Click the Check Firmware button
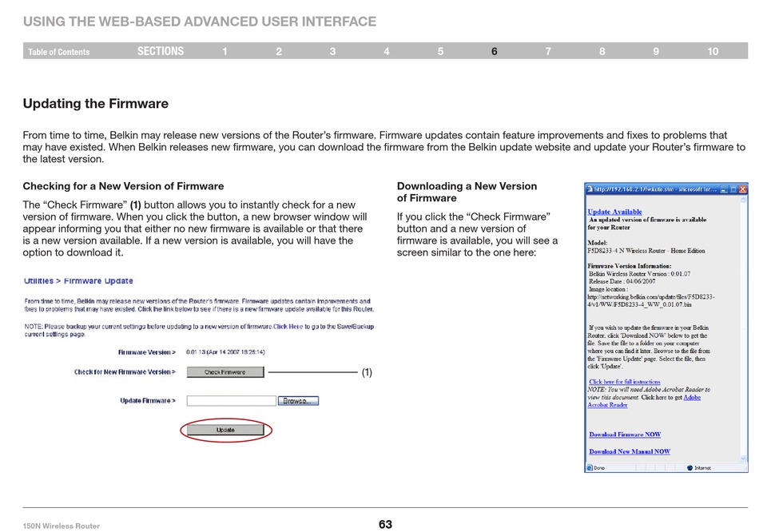This screenshot has width=759, height=532. [x=225, y=372]
